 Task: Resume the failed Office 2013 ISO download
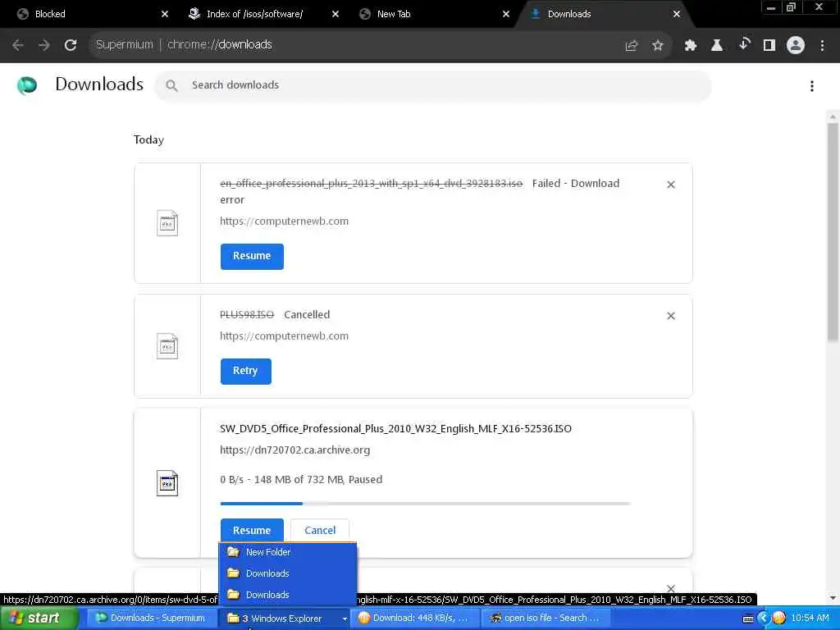point(252,256)
